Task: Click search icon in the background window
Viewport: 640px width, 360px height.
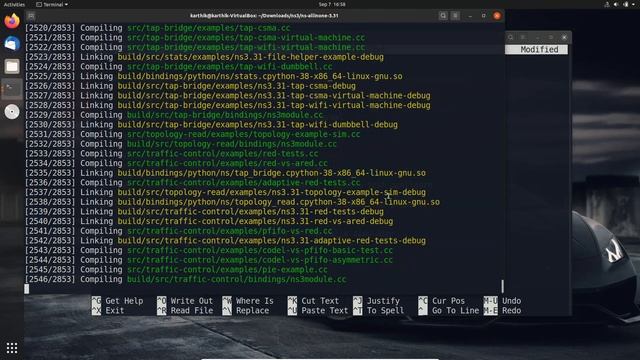Action: (511, 37)
